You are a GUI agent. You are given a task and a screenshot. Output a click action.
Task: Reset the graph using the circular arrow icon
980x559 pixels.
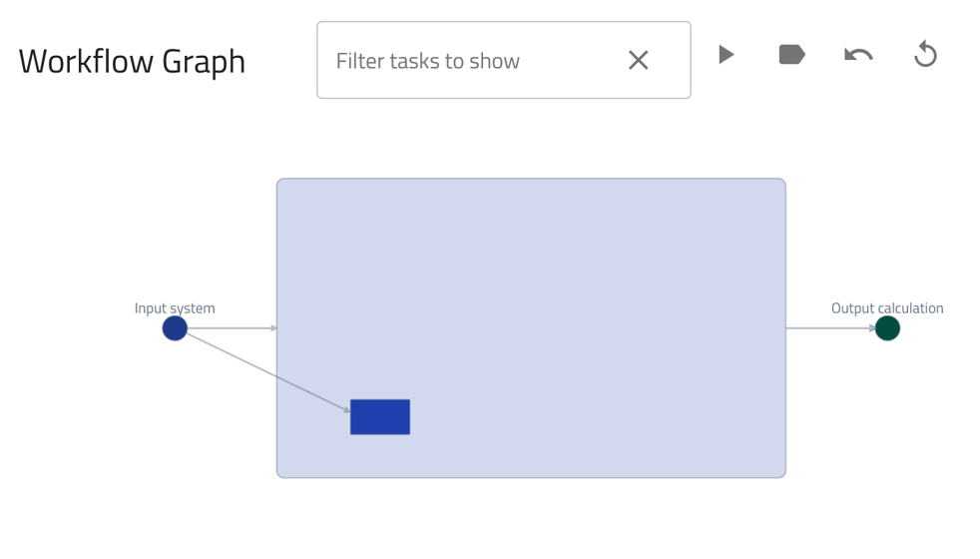coord(925,55)
